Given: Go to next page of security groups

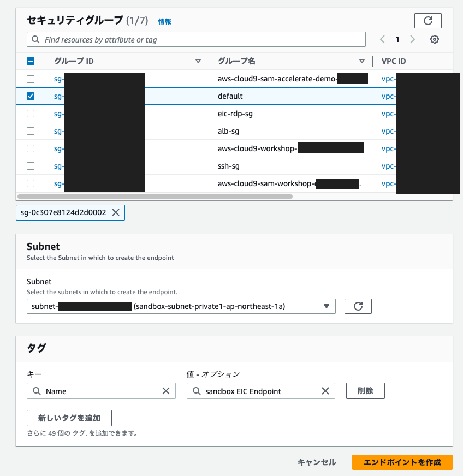Looking at the screenshot, I should [412, 39].
